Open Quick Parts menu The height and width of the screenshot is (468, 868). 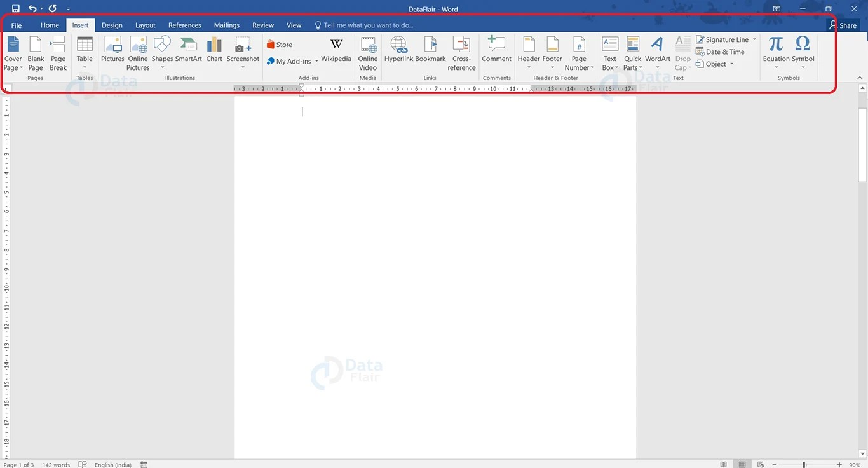point(633,53)
